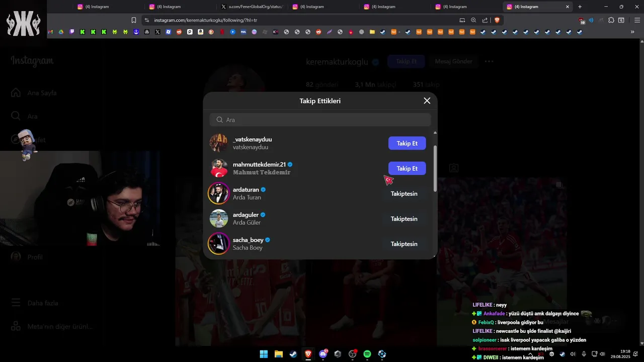Open Steam from the taskbar

pyautogui.click(x=293, y=354)
